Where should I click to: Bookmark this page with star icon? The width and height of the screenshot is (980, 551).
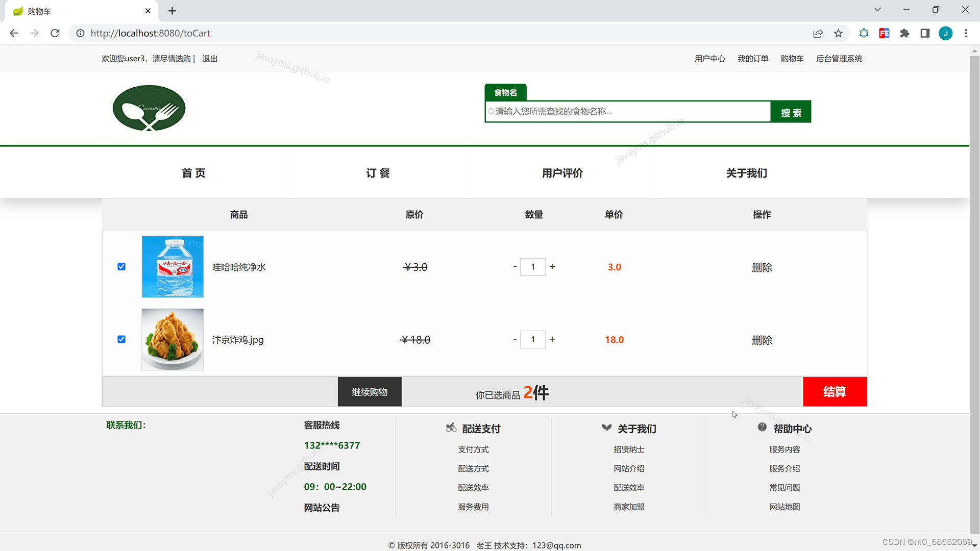coord(838,33)
